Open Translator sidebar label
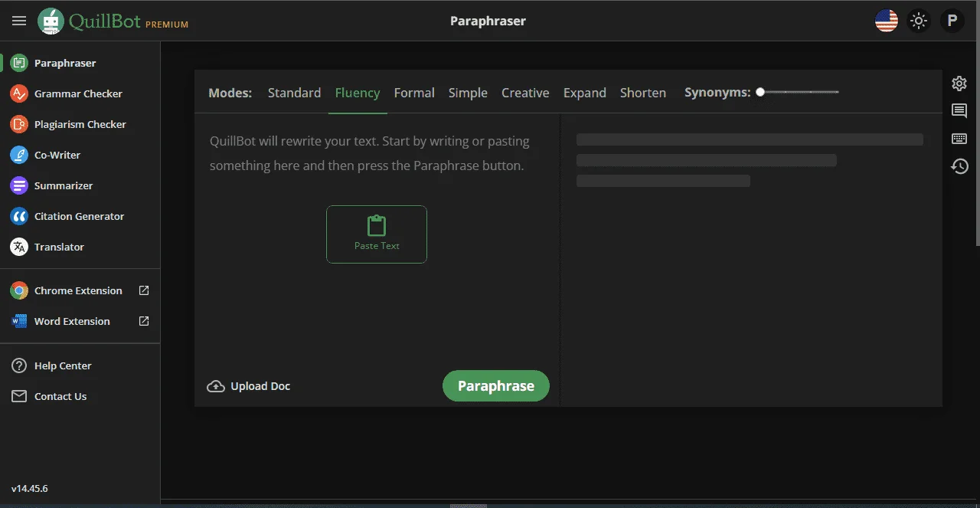The image size is (980, 508). tap(59, 247)
